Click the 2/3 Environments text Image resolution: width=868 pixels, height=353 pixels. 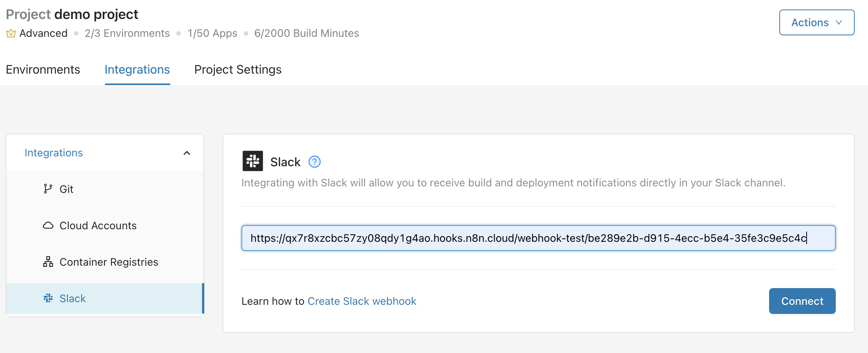127,33
